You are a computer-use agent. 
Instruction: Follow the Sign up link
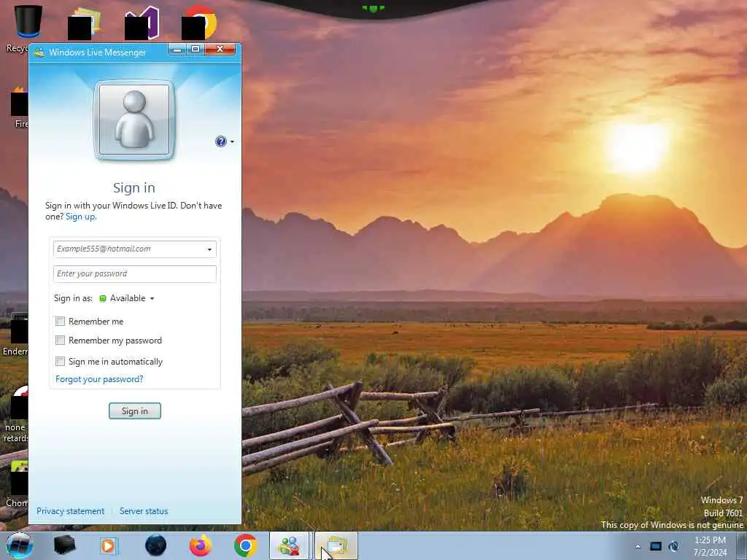coord(80,217)
